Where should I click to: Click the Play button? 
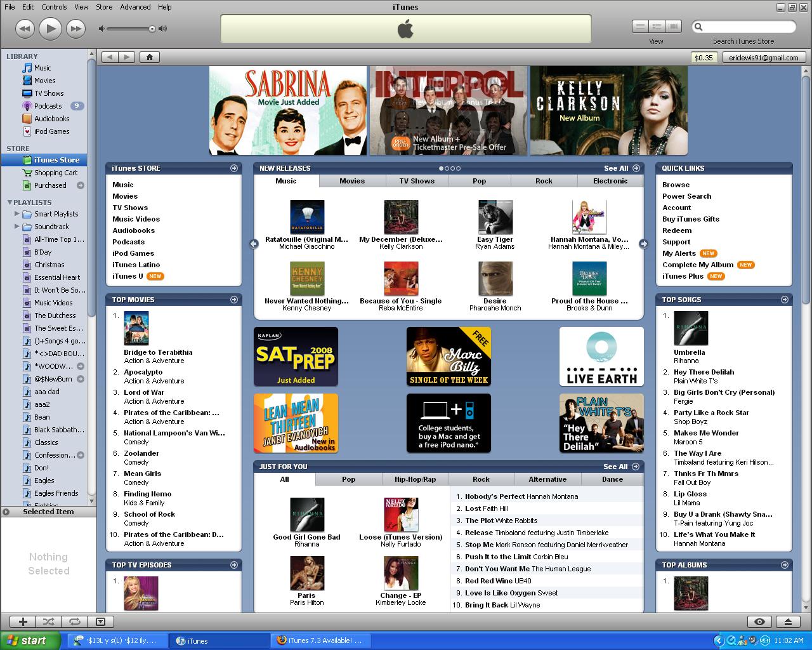[x=50, y=29]
